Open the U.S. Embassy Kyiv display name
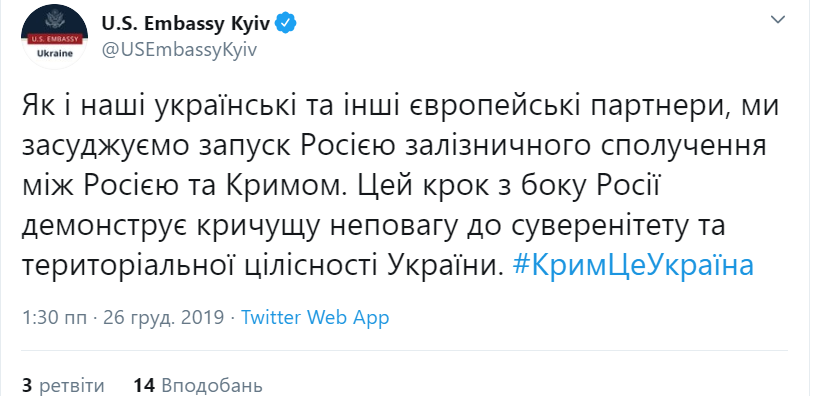 click(x=185, y=24)
